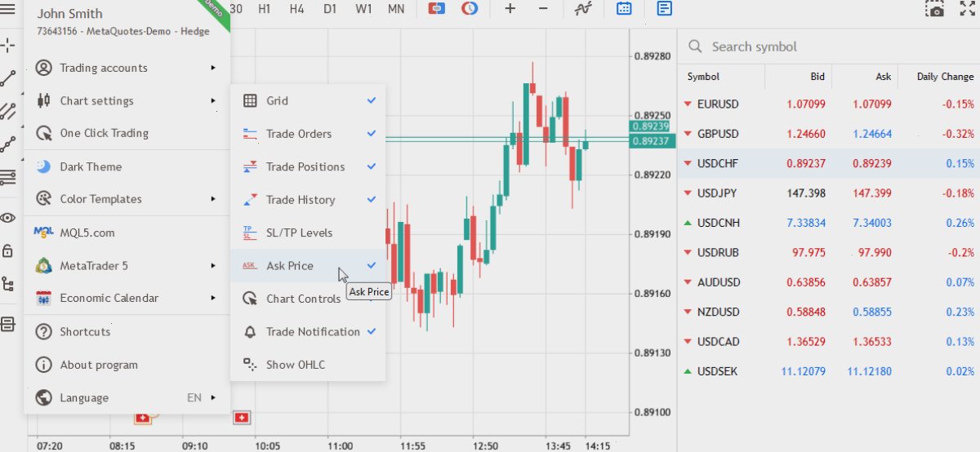
Task: Select the AUDUSD symbol row
Action: 829,282
